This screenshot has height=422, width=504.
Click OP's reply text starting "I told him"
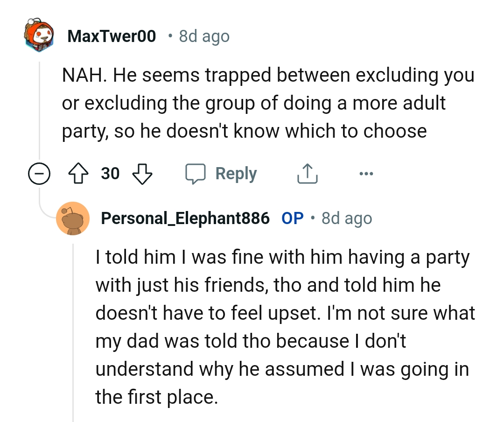pos(285,327)
